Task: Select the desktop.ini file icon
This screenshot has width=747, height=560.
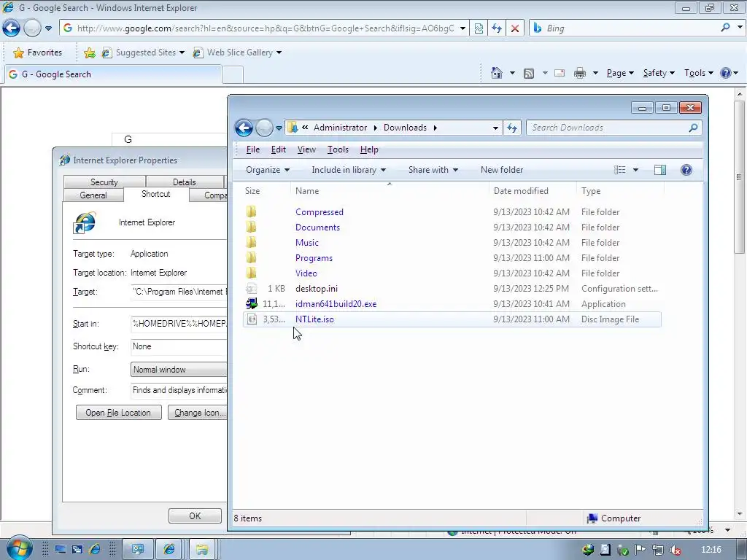Action: pos(251,289)
